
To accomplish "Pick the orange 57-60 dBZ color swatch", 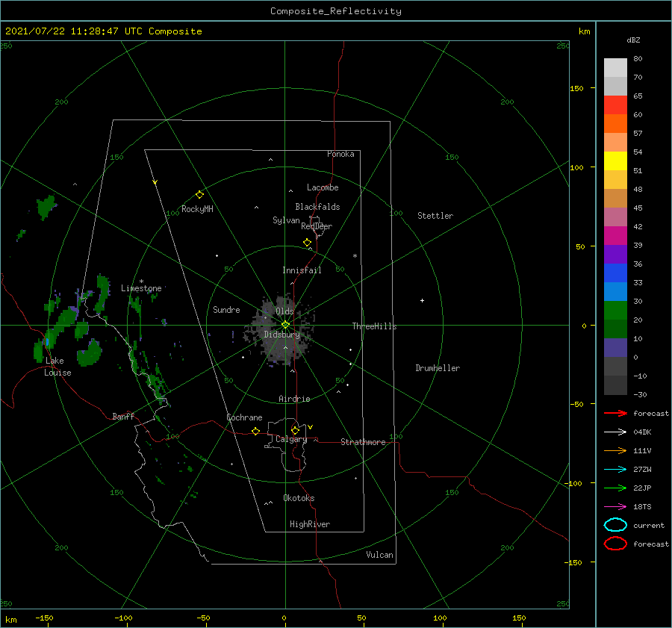I will click(615, 124).
